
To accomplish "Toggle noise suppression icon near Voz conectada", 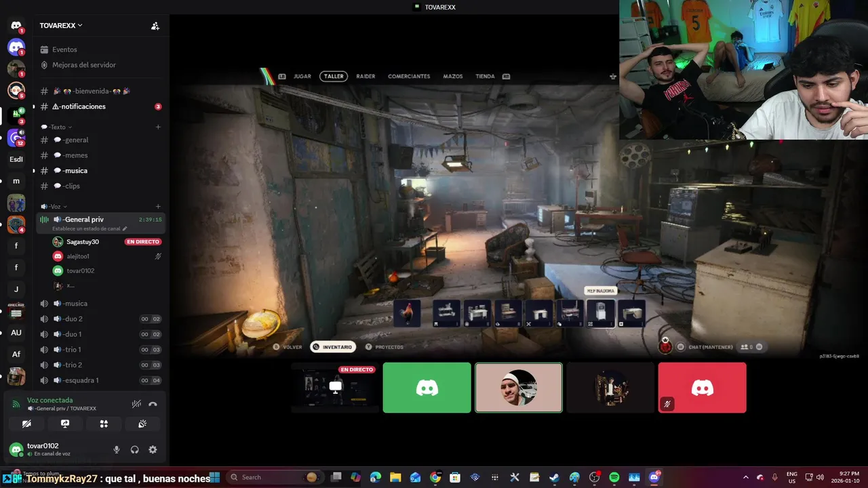I will (x=136, y=404).
